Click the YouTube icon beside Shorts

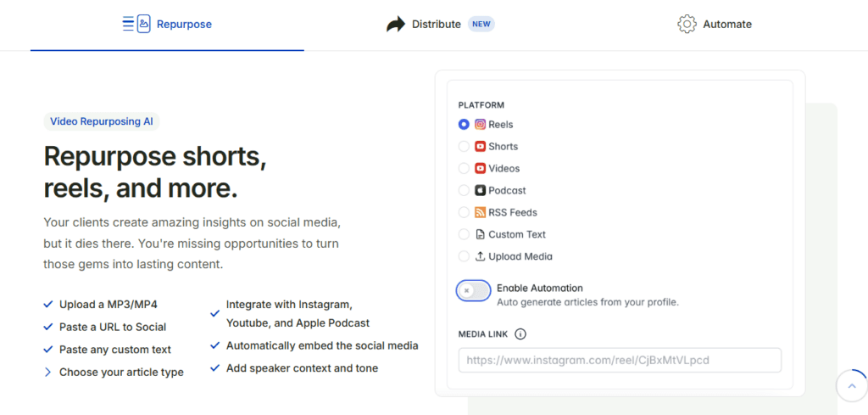481,146
